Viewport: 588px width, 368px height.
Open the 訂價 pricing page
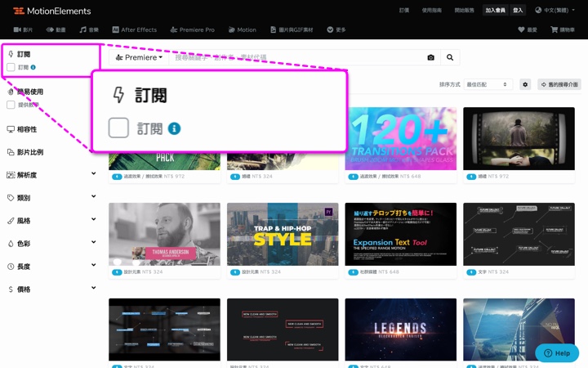[404, 10]
